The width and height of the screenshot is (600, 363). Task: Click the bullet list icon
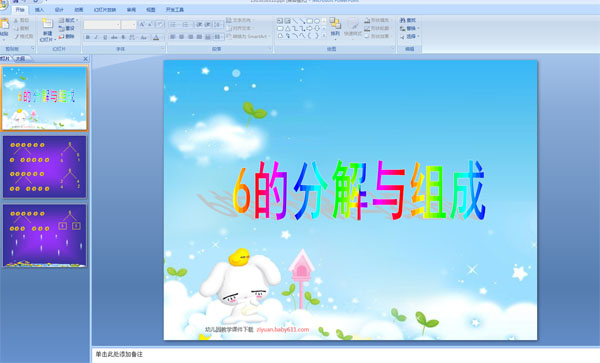(173, 25)
